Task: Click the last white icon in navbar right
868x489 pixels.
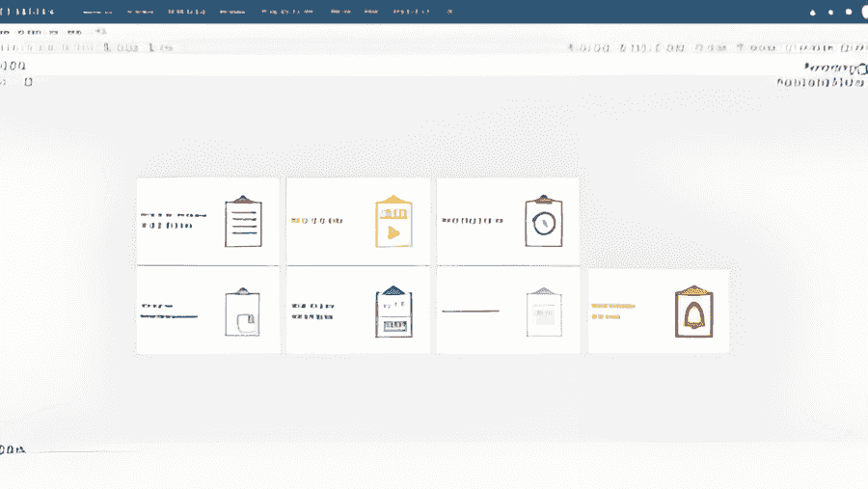Action: [x=849, y=13]
